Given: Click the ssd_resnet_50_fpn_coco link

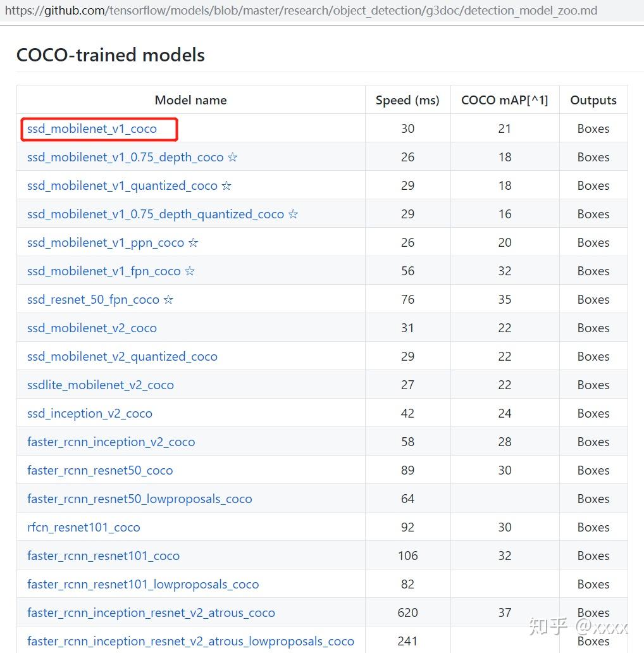Looking at the screenshot, I should [x=93, y=300].
